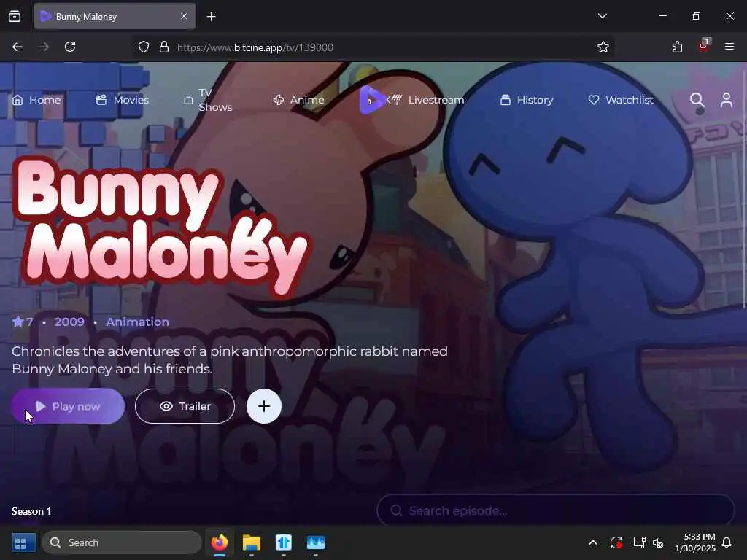This screenshot has height=560, width=747.
Task: Go back to previous page
Action: [18, 47]
